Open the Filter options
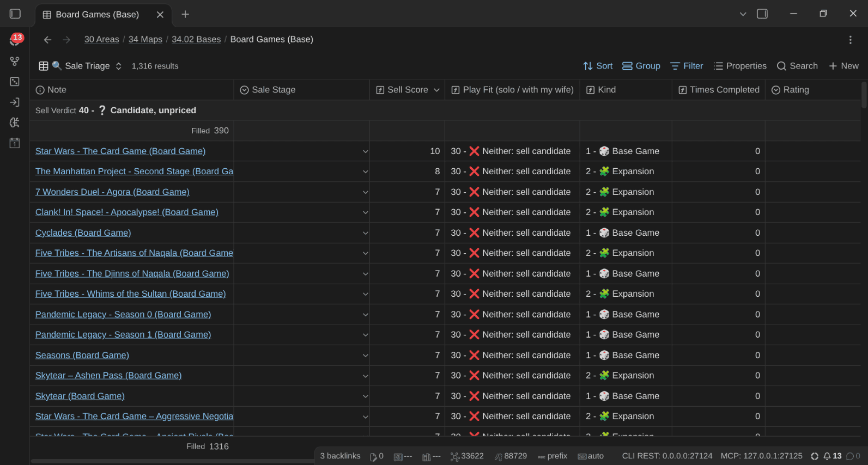 687,66
